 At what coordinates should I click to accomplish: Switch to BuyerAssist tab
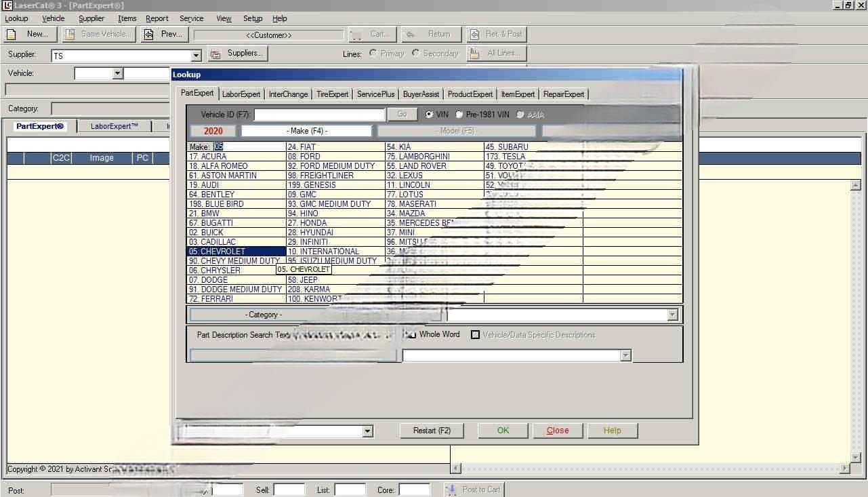click(421, 94)
